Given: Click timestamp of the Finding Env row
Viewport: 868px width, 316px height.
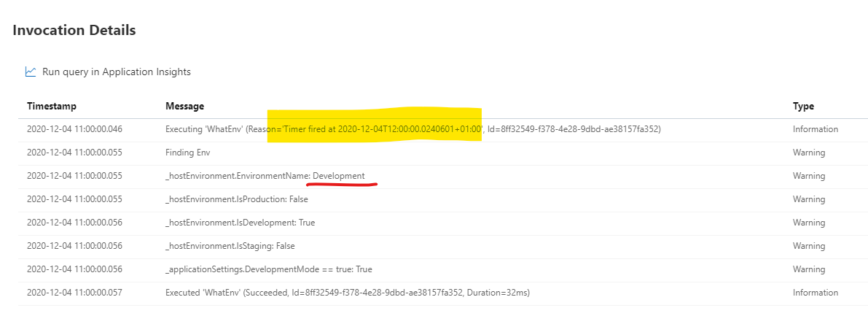Looking at the screenshot, I should (74, 153).
